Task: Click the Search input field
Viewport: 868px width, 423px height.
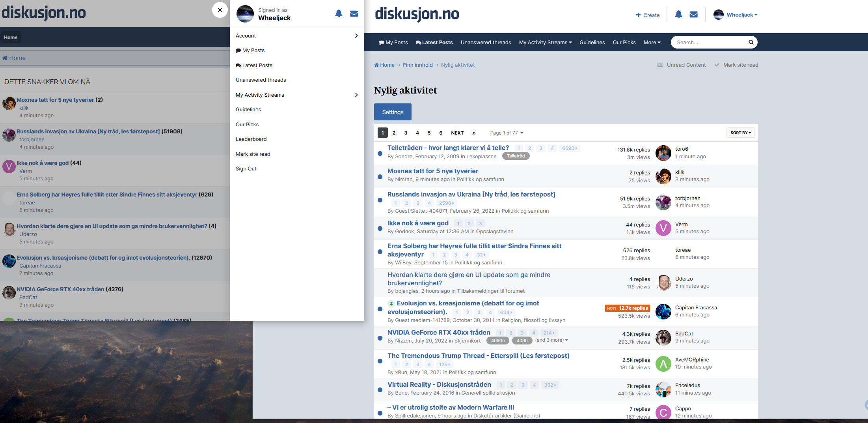Action: [x=710, y=43]
